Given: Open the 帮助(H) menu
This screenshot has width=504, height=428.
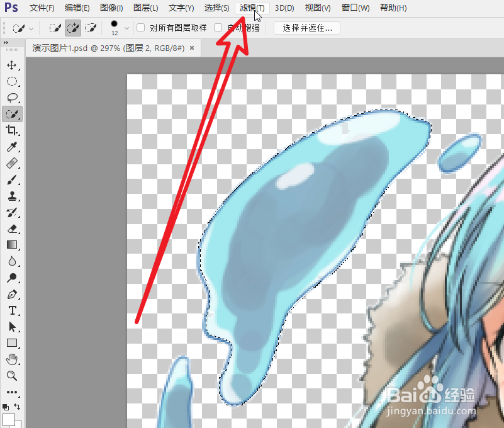Looking at the screenshot, I should click(393, 8).
